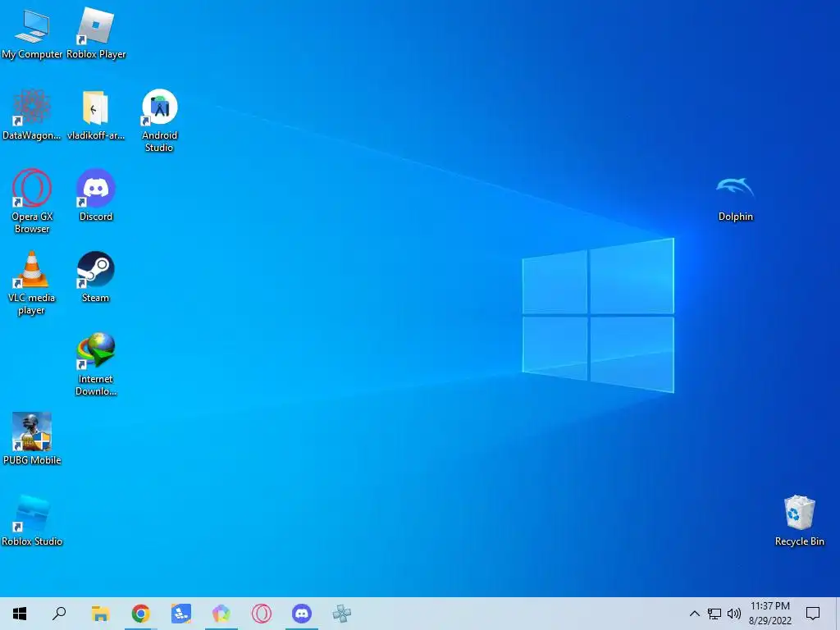Image resolution: width=840 pixels, height=630 pixels.
Task: Open the Windows Start menu
Action: pyautogui.click(x=20, y=614)
